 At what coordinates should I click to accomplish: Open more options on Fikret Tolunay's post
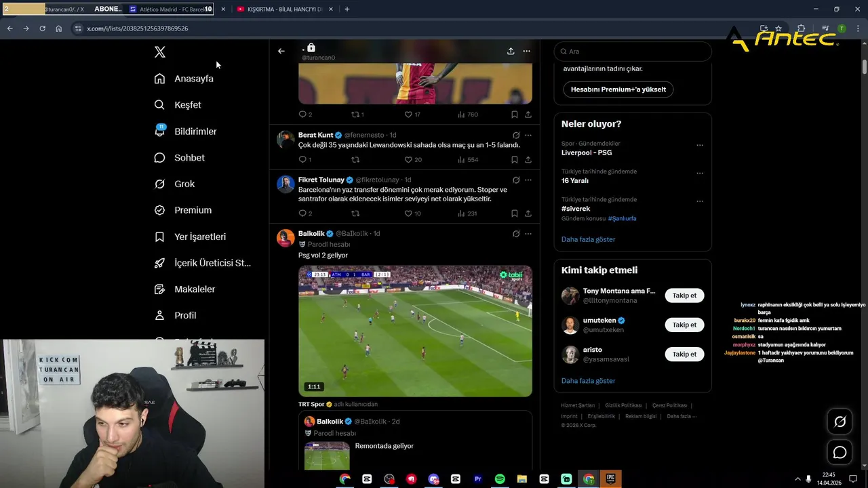click(528, 180)
